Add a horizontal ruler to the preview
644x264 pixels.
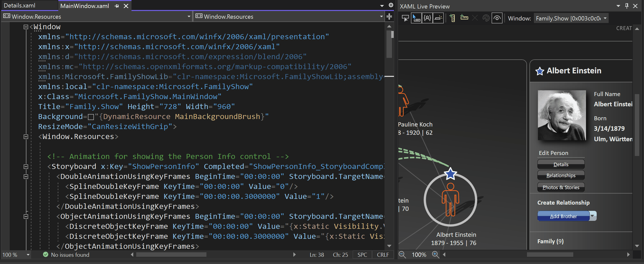[464, 18]
